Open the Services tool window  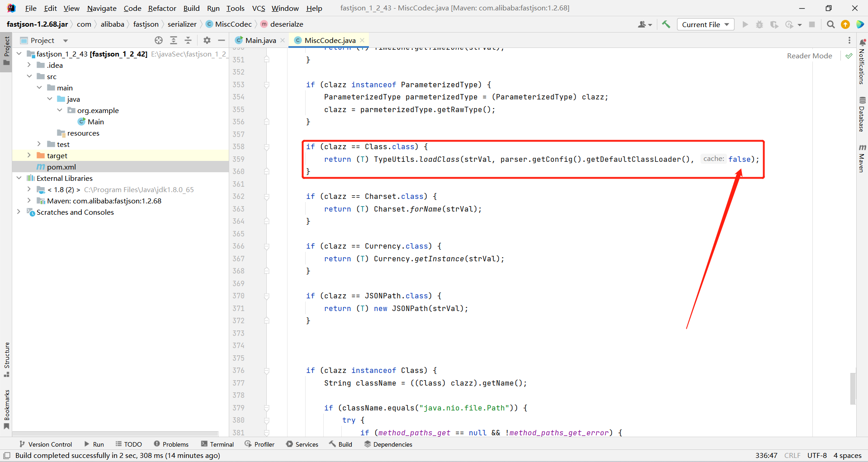point(302,444)
